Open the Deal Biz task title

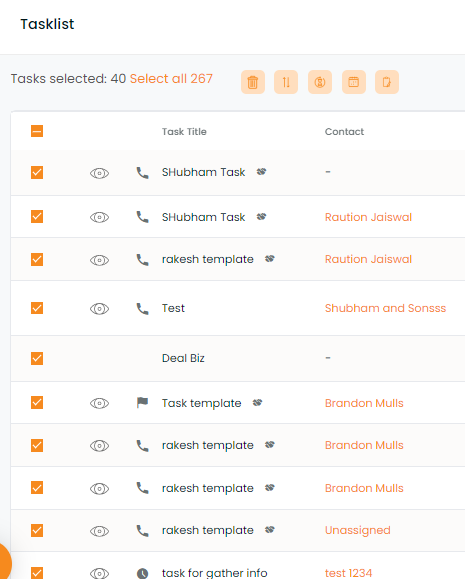tap(183, 358)
